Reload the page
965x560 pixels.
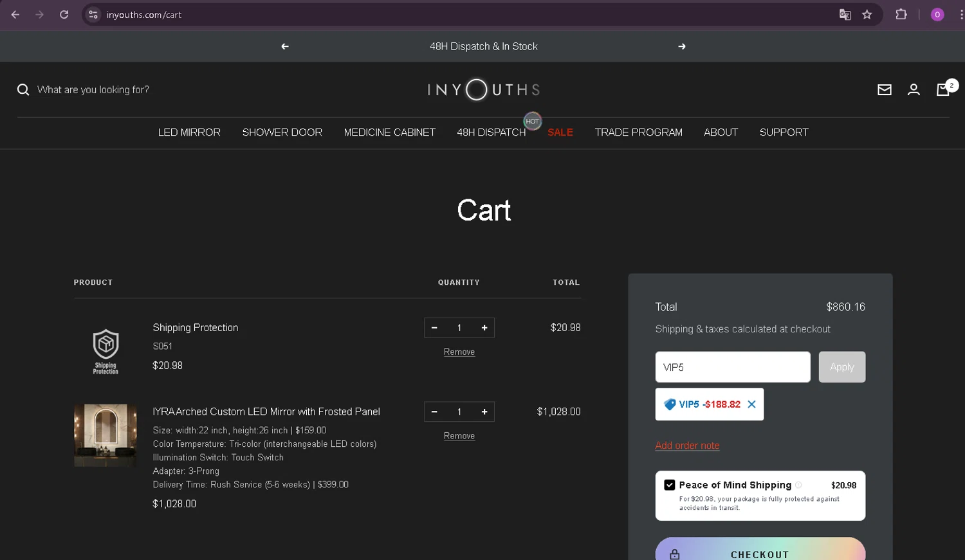(64, 15)
